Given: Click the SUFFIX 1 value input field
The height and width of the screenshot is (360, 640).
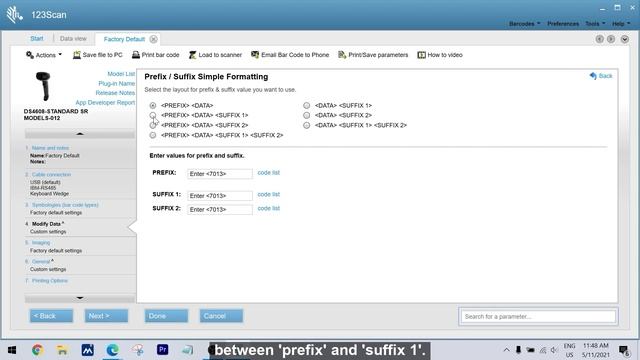Looking at the screenshot, I should point(220,196).
